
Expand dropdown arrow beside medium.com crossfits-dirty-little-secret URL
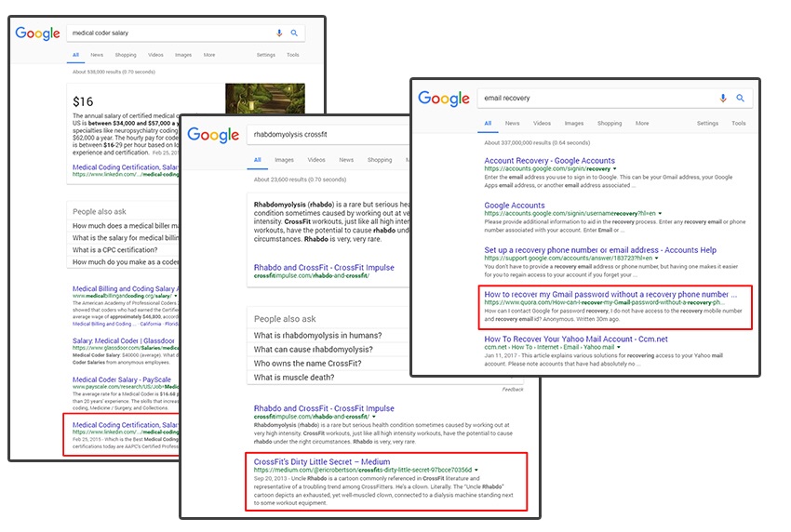pos(476,470)
